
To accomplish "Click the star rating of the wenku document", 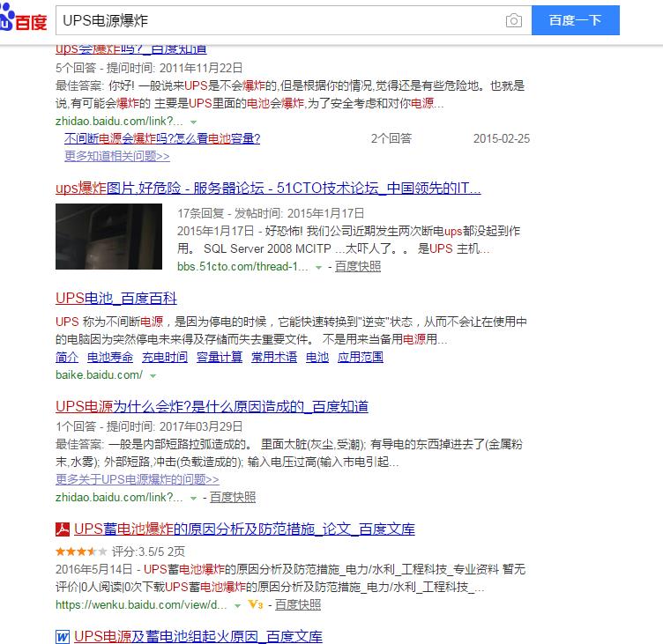I will point(81,551).
